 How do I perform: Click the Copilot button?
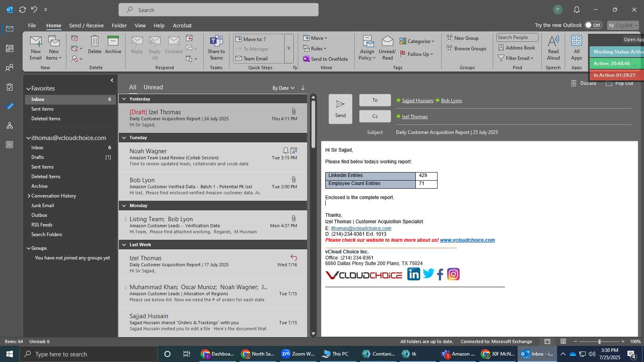(623, 25)
